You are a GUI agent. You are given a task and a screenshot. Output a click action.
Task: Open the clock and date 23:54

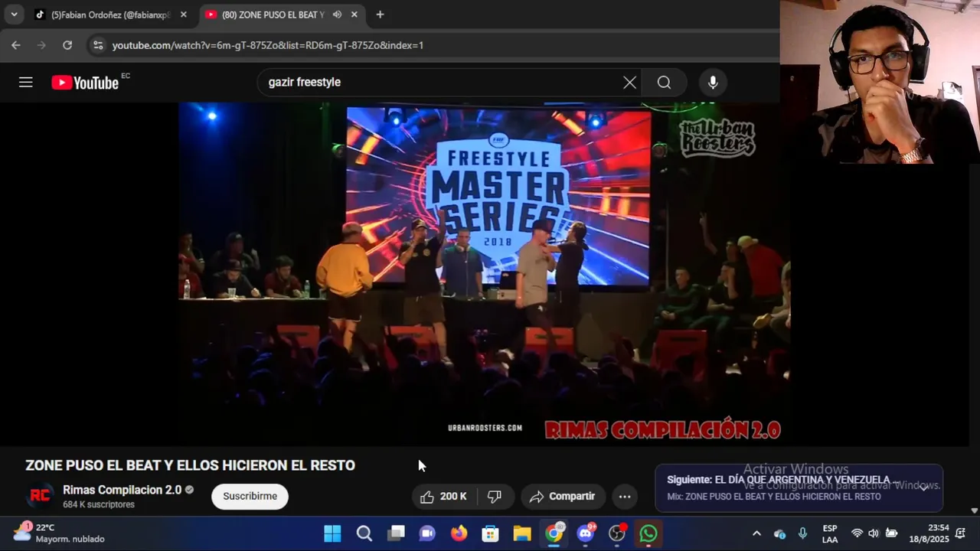929,533
